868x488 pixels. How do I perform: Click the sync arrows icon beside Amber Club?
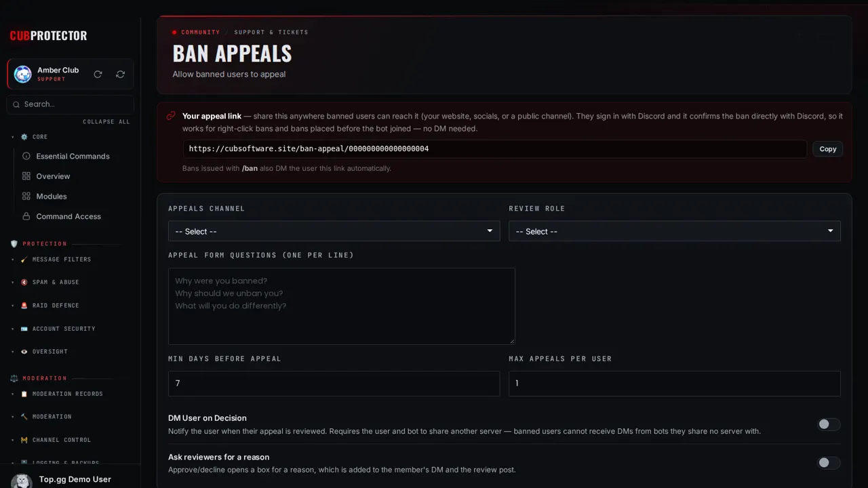tap(120, 75)
